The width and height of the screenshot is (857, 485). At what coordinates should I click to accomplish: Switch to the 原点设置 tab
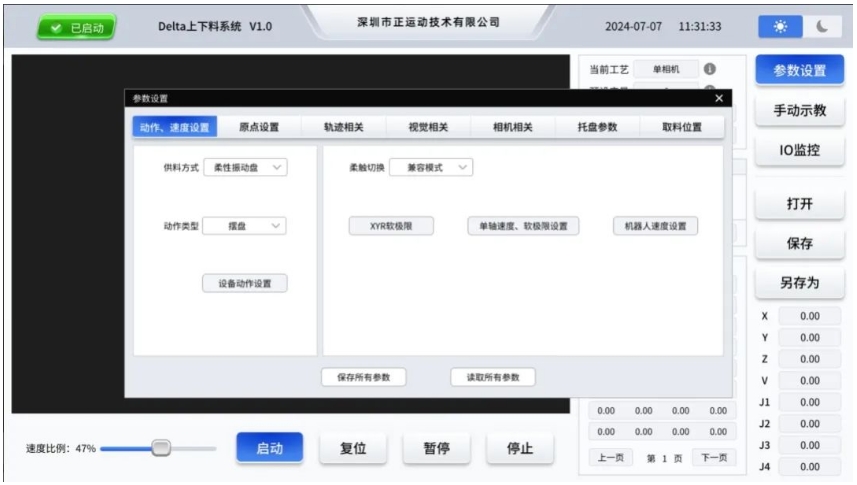click(259, 127)
